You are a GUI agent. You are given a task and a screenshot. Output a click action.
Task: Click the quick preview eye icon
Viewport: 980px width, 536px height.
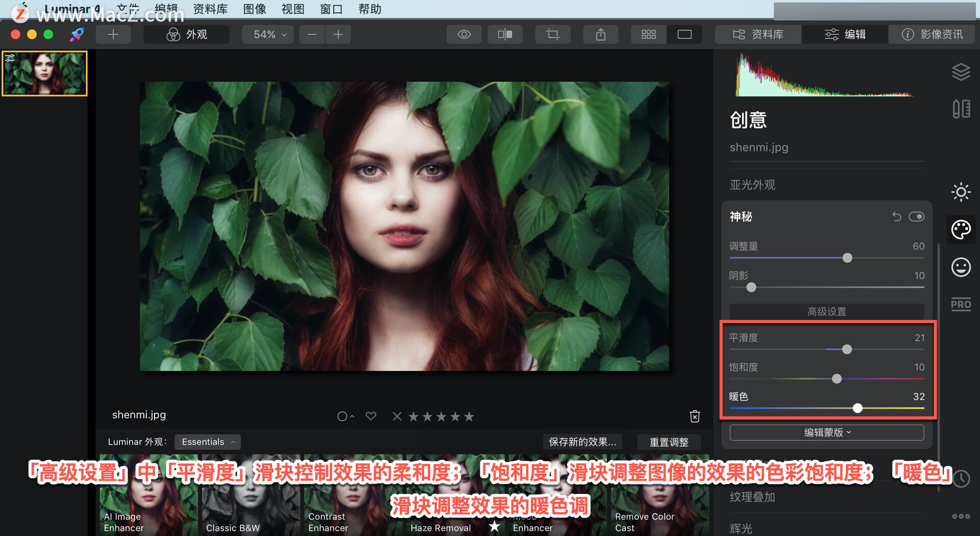click(x=464, y=34)
